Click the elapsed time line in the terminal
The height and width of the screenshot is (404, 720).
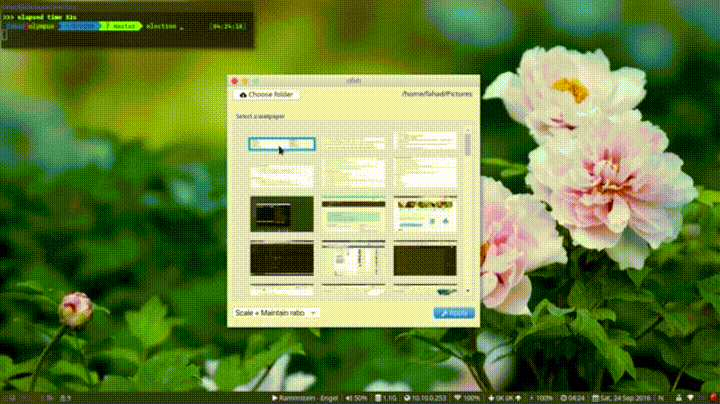pyautogui.click(x=40, y=17)
